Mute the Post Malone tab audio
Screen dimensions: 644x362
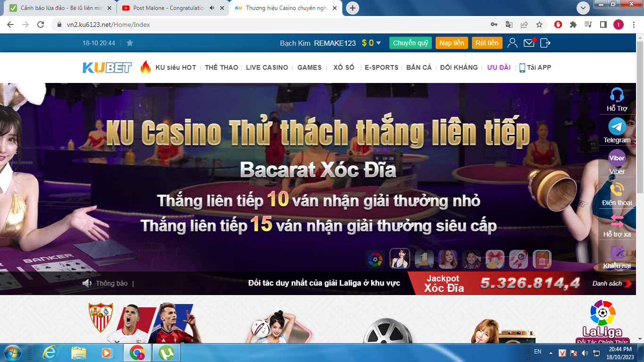pos(212,8)
